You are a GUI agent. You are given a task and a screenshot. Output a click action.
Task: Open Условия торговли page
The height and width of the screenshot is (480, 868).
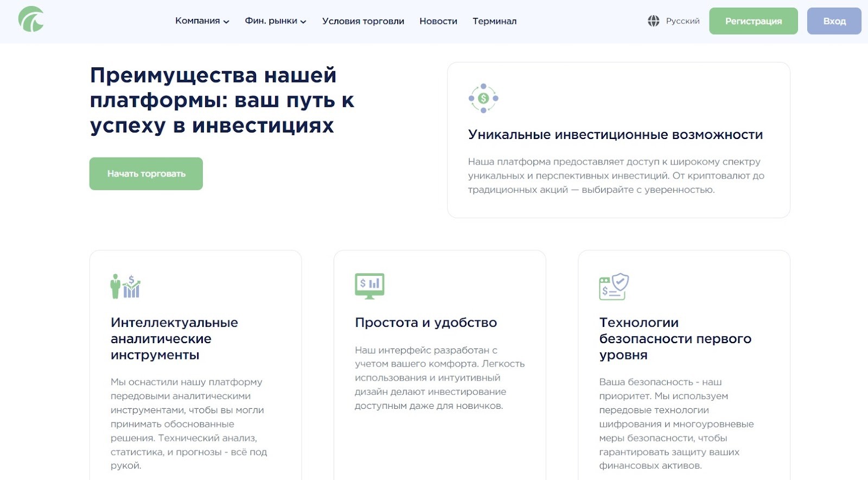coord(363,21)
